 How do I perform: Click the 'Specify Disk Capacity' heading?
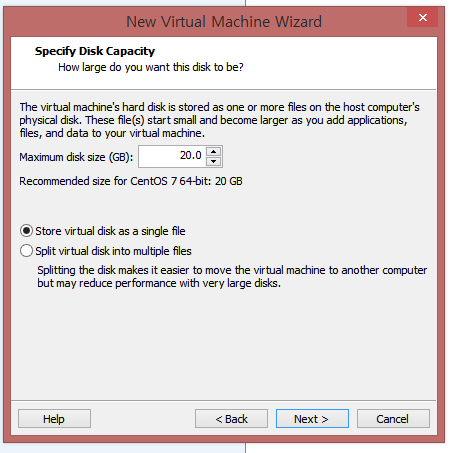95,51
